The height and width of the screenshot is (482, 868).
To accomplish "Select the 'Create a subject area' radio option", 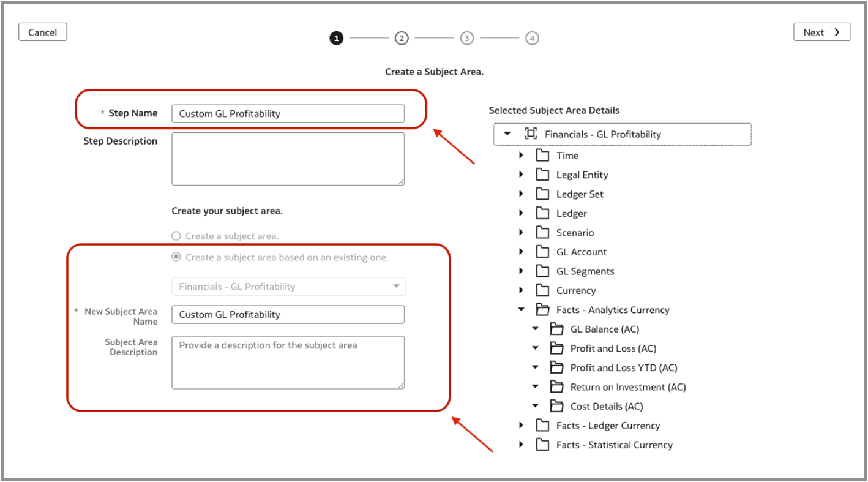I will 176,236.
